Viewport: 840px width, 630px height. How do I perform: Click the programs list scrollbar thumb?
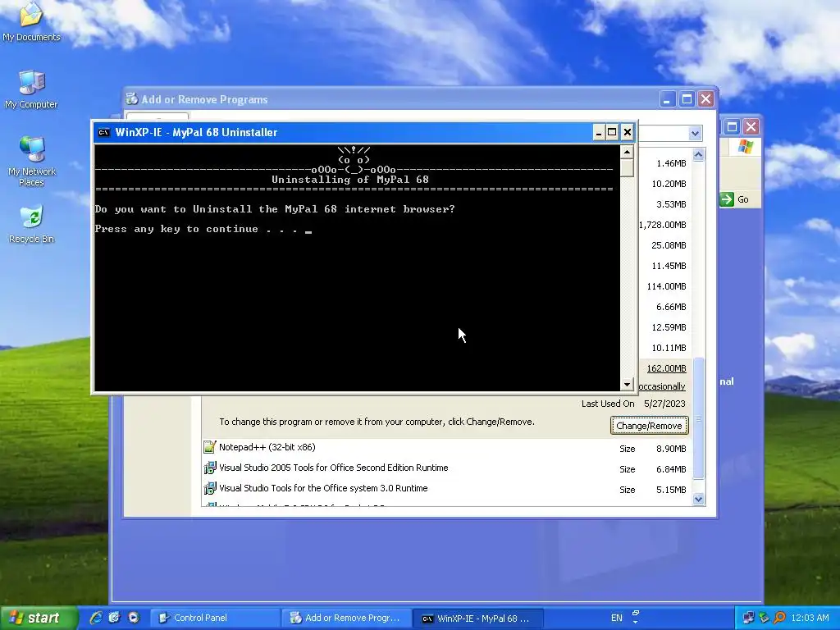click(698, 418)
